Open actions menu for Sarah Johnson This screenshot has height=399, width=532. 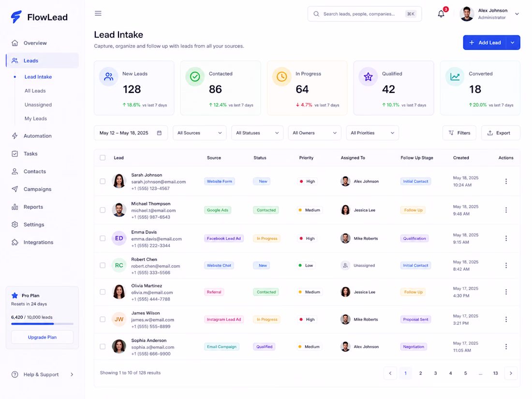[x=506, y=181]
